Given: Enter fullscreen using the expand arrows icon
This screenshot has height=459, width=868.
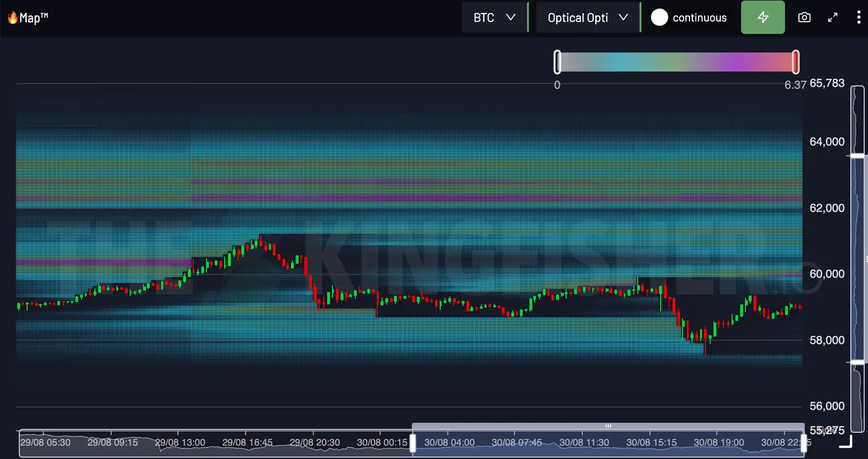Looking at the screenshot, I should [833, 17].
